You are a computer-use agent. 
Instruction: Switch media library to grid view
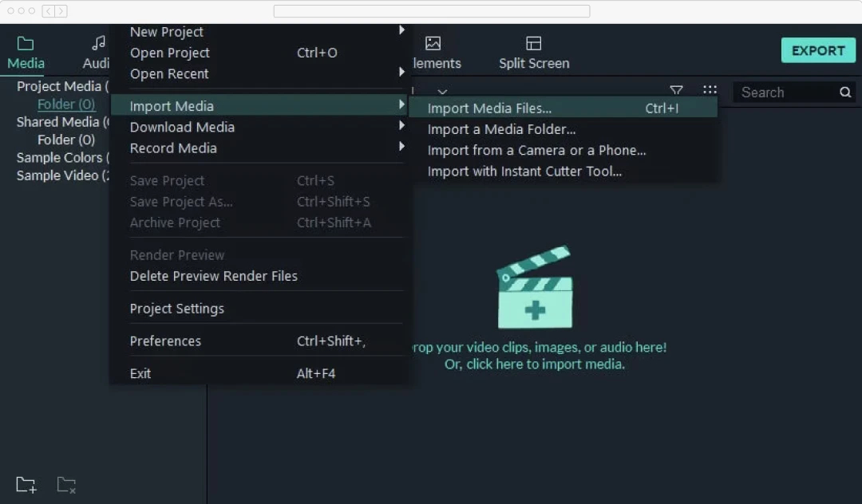click(710, 90)
